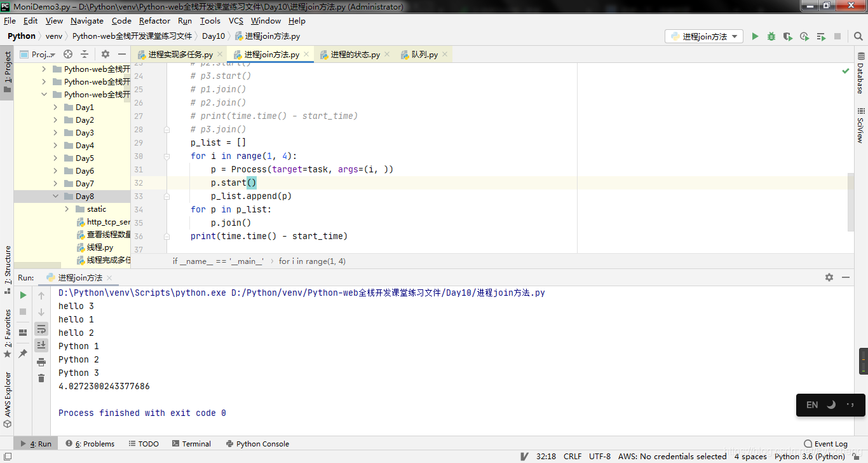This screenshot has height=463, width=868.
Task: Click the CRLF line separator in the status bar
Action: pos(572,456)
